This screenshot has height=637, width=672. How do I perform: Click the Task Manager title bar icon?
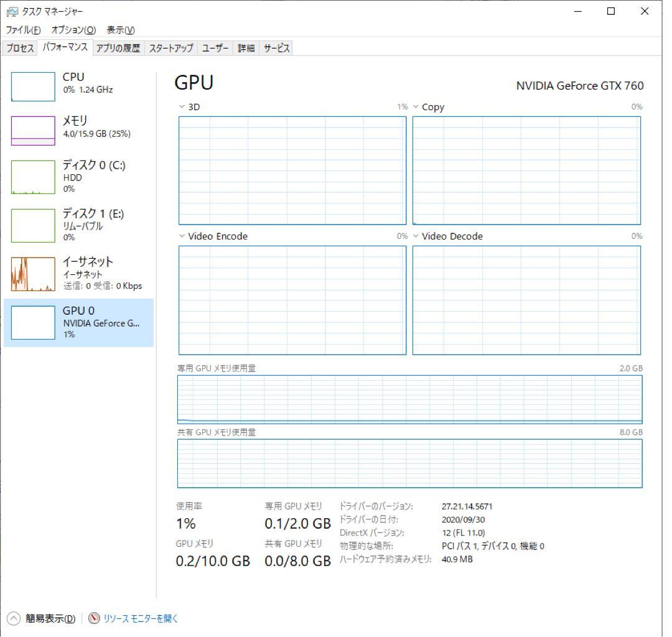tap(11, 11)
